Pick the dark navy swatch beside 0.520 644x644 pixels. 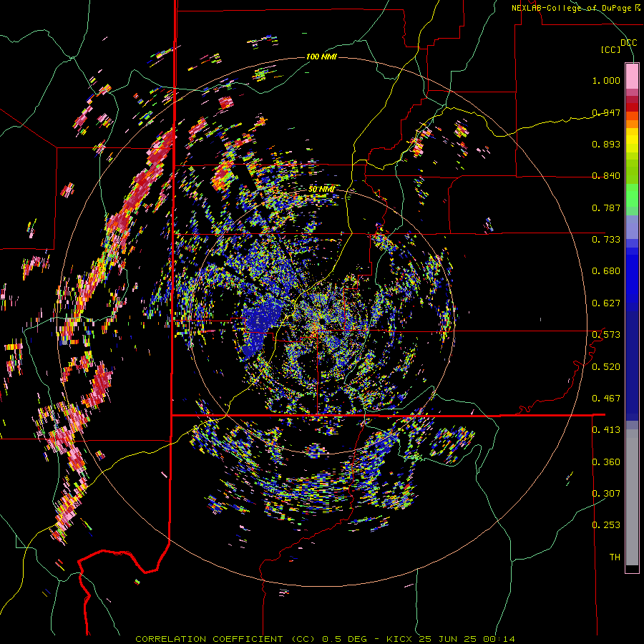pos(632,366)
